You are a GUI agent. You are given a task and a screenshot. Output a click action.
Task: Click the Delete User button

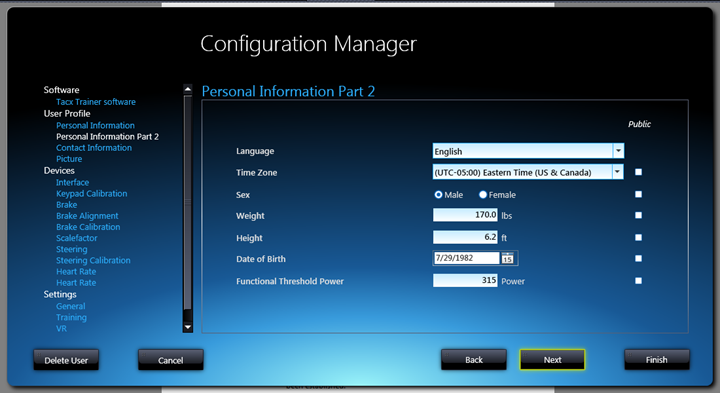pos(66,360)
